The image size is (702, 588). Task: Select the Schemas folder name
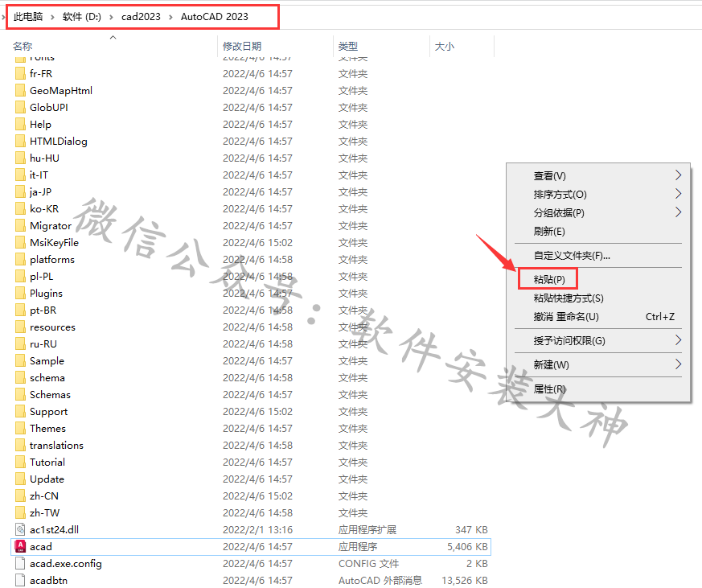(50, 394)
